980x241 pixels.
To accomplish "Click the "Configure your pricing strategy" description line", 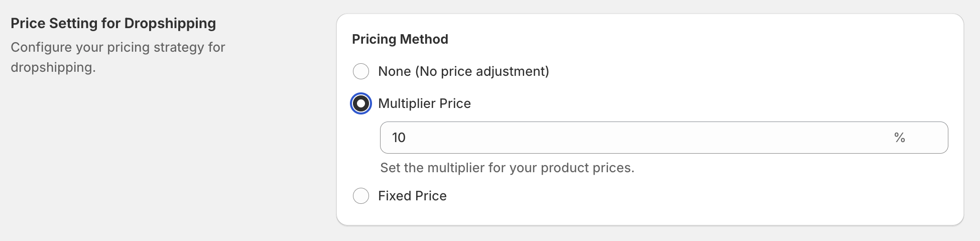I will click(x=117, y=47).
